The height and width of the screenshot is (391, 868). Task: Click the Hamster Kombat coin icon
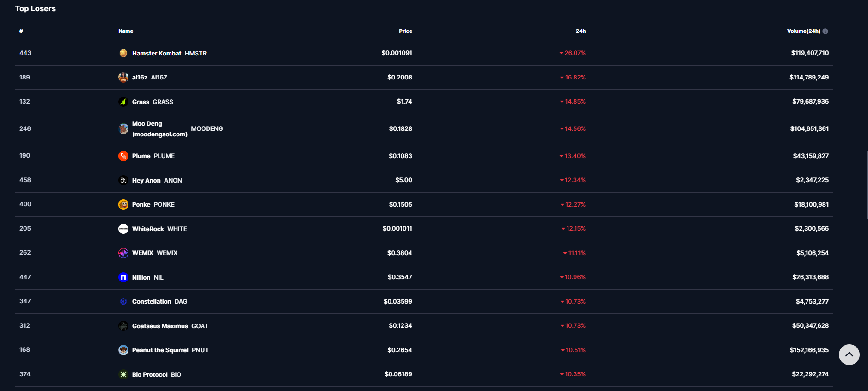coord(123,53)
